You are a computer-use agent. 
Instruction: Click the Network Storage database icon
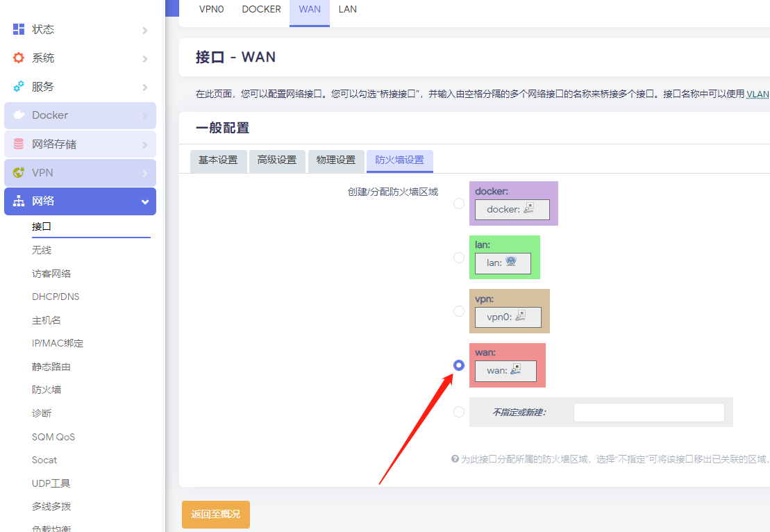19,144
